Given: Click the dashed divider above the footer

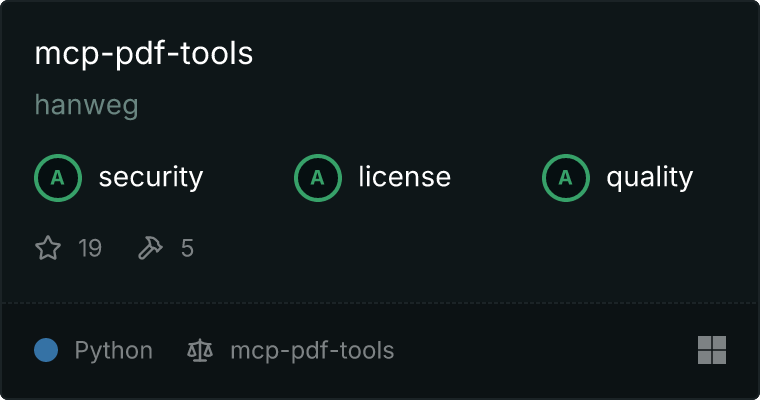Looking at the screenshot, I should coord(380,302).
